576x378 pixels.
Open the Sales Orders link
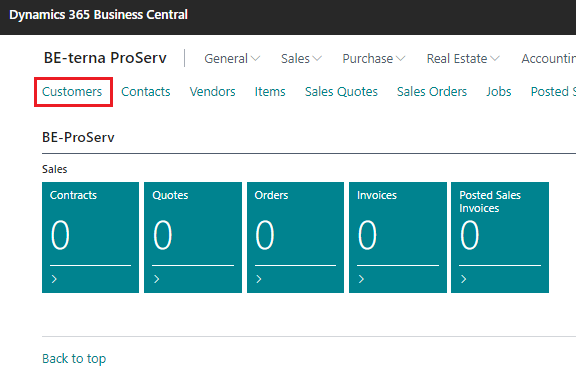pyautogui.click(x=432, y=91)
